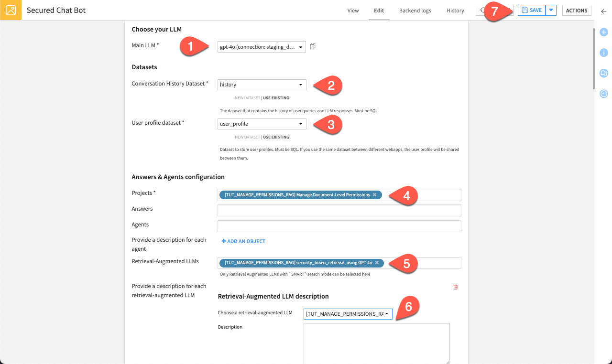This screenshot has width=612, height=364.
Task: Choose a retrieval-augmented LLM from the selector
Action: point(348,314)
